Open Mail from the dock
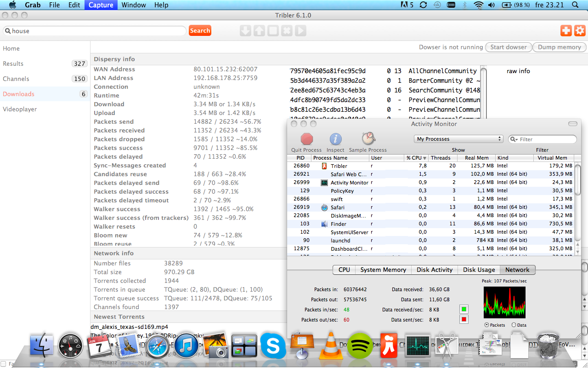Screen dimensions: 588x368 pyautogui.click(x=128, y=345)
